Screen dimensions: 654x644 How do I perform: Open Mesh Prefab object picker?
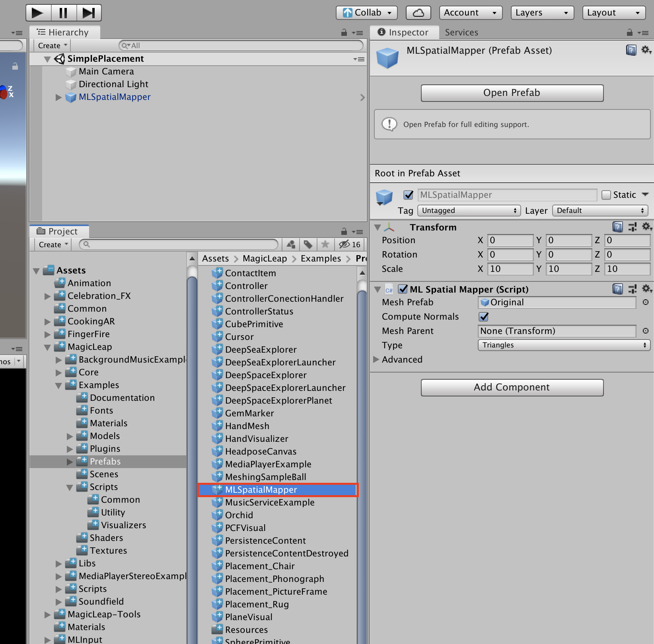tap(645, 302)
